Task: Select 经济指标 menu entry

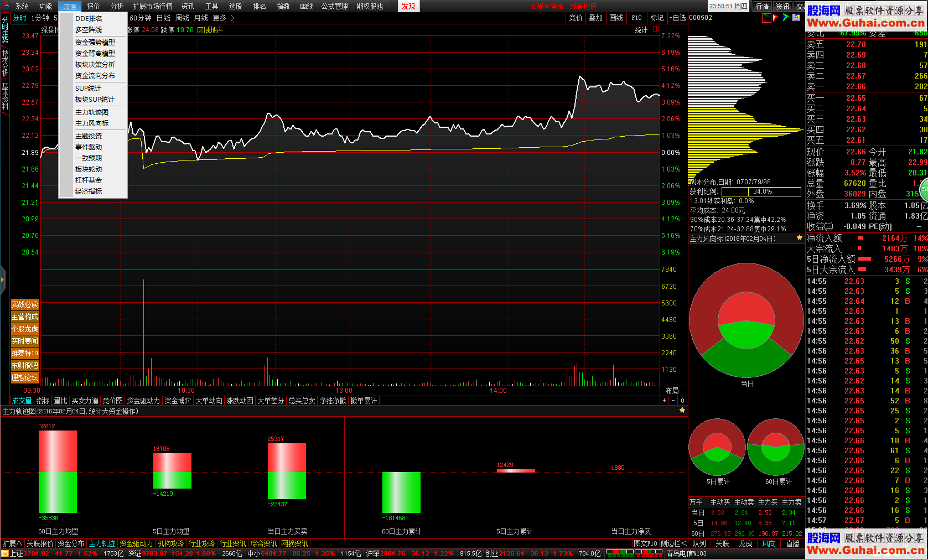Action: pos(93,191)
